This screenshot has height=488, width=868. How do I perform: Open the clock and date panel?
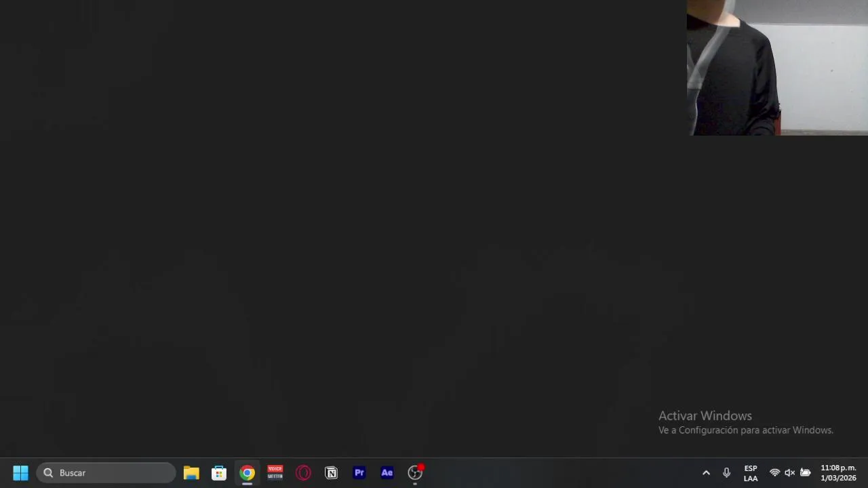[838, 473]
